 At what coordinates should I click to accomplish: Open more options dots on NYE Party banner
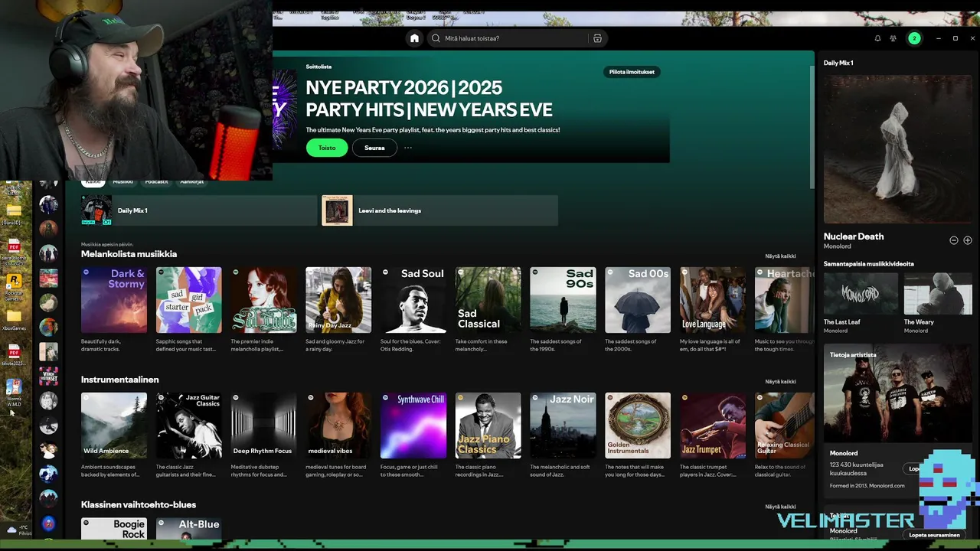pyautogui.click(x=408, y=148)
